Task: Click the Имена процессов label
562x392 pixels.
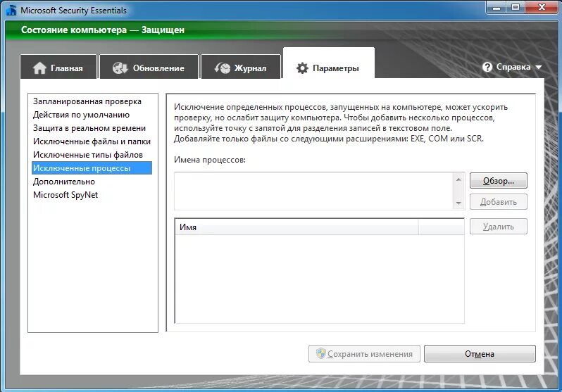Action: click(210, 160)
